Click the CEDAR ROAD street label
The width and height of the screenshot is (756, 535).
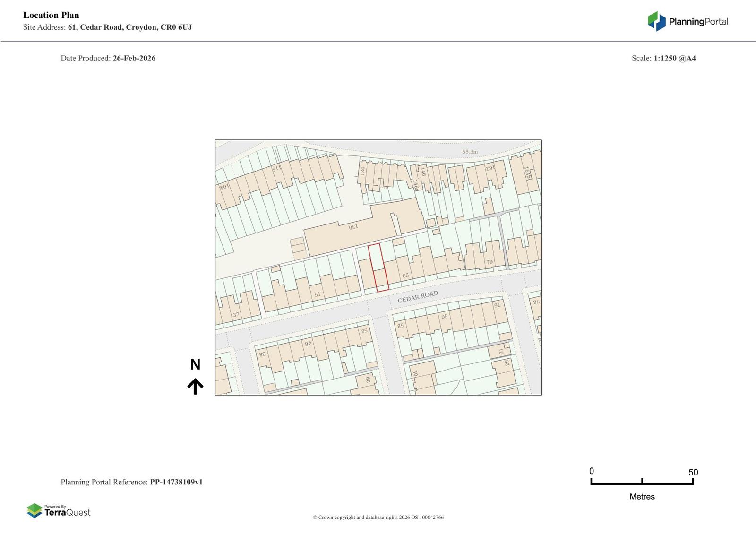[x=418, y=297]
